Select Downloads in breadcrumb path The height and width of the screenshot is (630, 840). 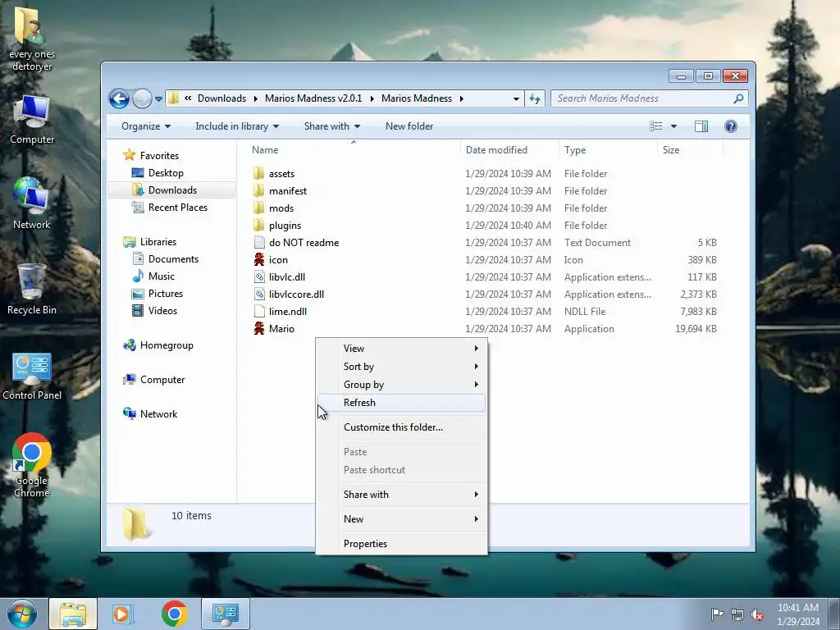(x=221, y=98)
